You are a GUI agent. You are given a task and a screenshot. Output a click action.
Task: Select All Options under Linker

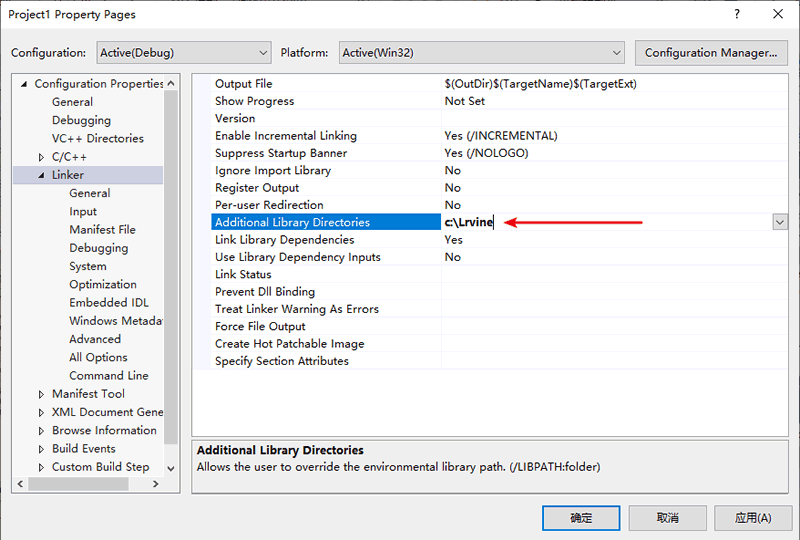(98, 357)
